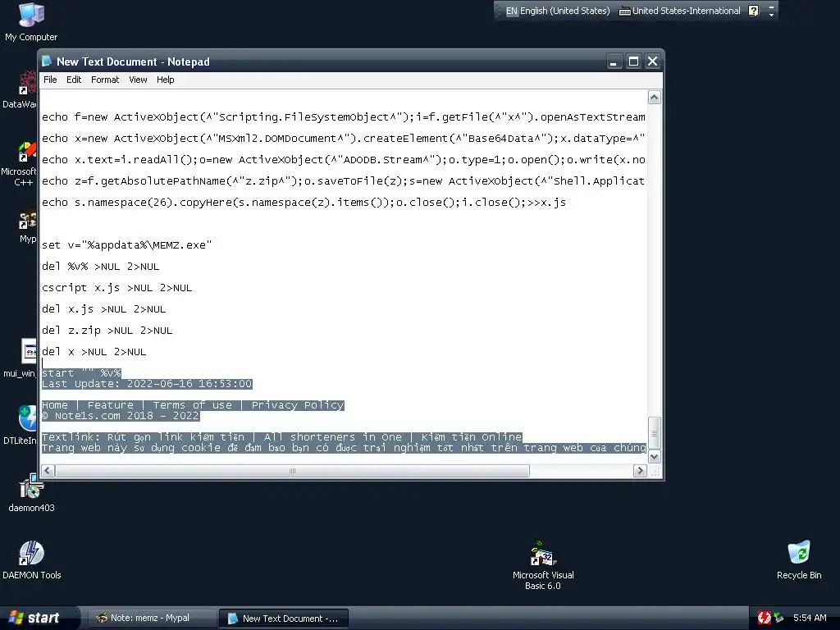Click the vertical scrollbar down arrow

tap(654, 456)
